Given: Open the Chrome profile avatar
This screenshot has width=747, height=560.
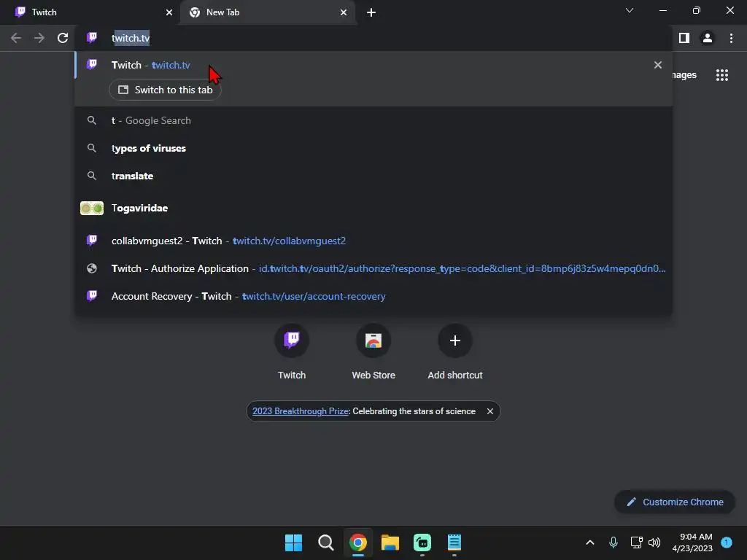Looking at the screenshot, I should point(708,38).
